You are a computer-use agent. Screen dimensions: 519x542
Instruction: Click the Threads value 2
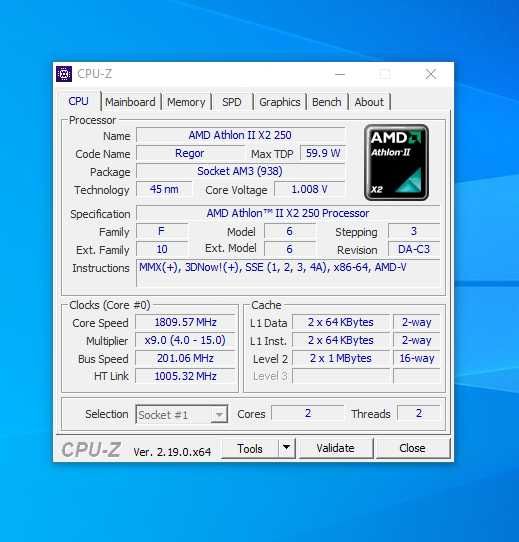coord(419,413)
